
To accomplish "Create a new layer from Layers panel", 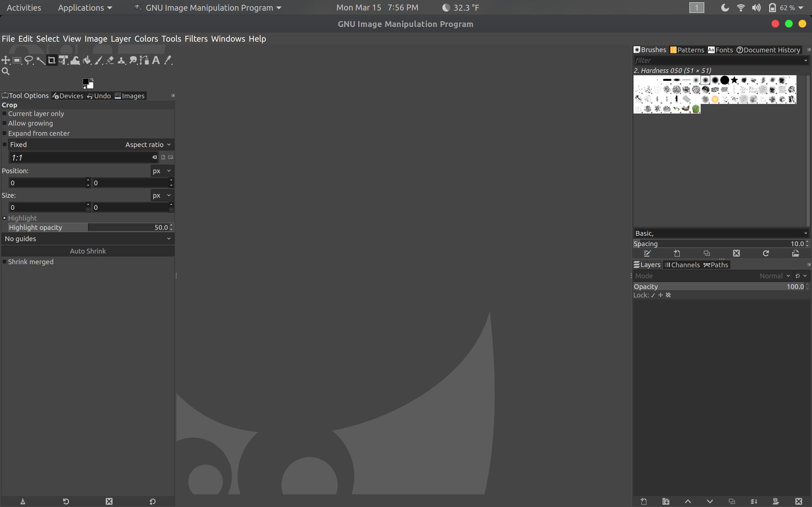I will click(x=644, y=501).
